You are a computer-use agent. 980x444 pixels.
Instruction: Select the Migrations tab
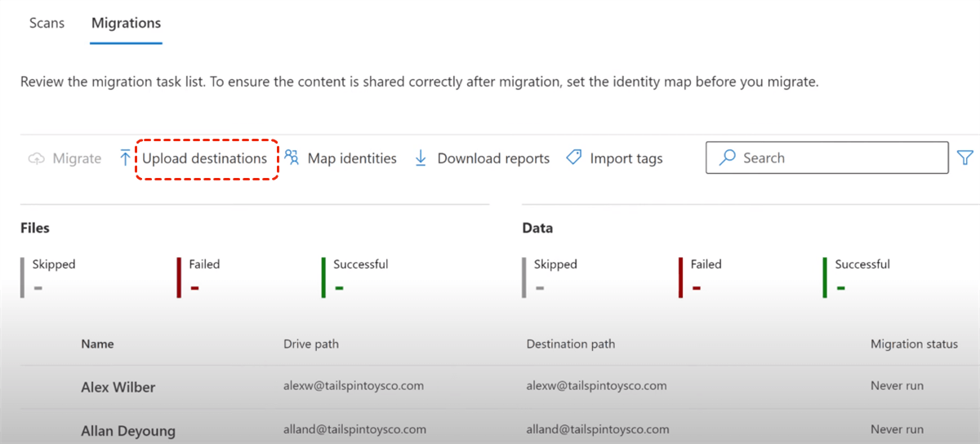126,23
